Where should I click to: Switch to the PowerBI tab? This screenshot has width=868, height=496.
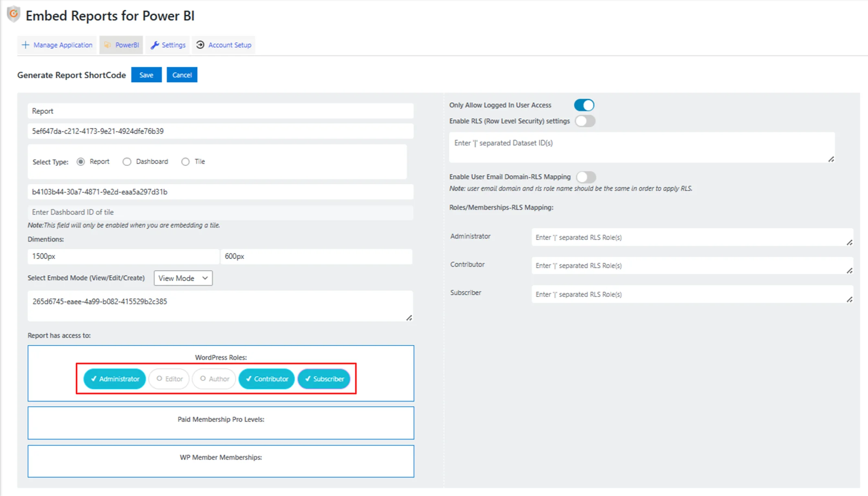[x=121, y=45]
